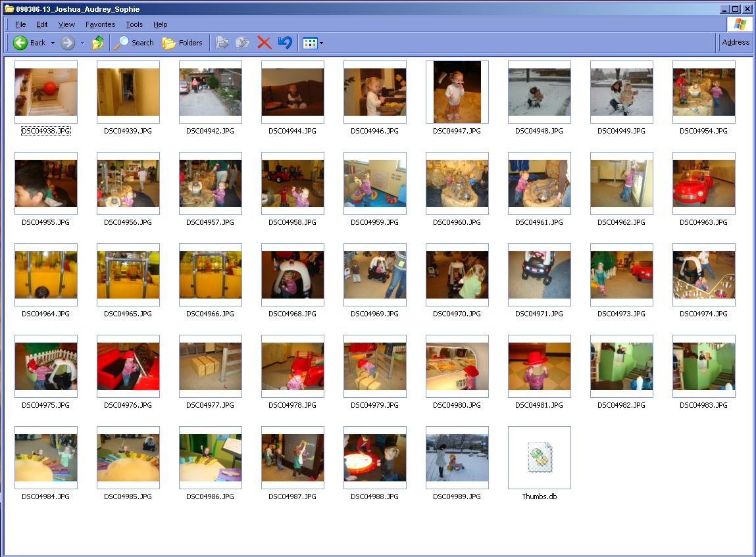Select thumbnail DSC04957.JPG
This screenshot has height=557, width=756.
[210, 183]
